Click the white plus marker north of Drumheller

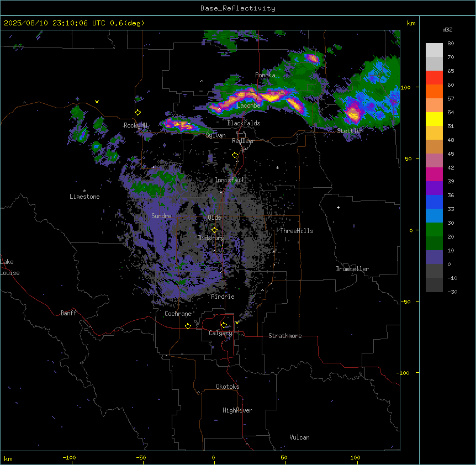click(x=338, y=207)
